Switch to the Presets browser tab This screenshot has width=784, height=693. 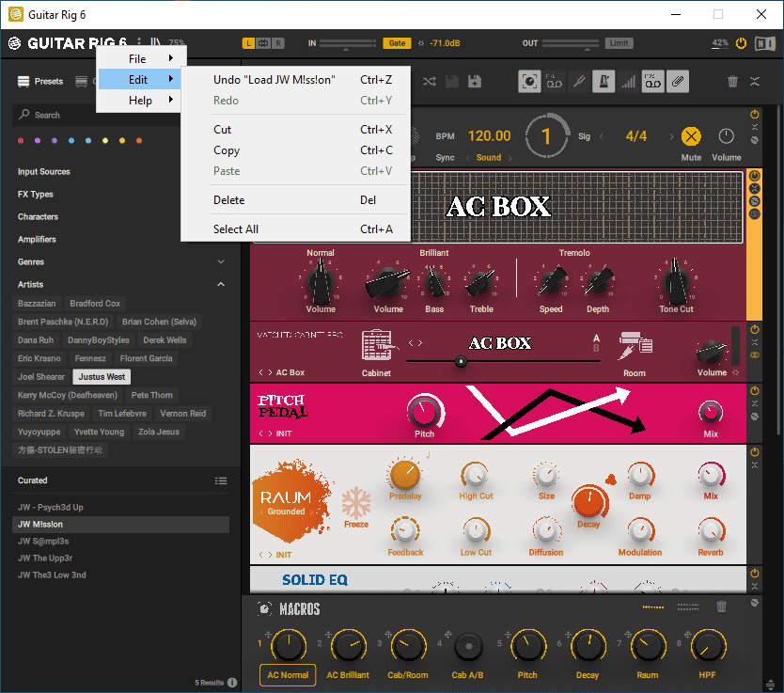tap(40, 82)
